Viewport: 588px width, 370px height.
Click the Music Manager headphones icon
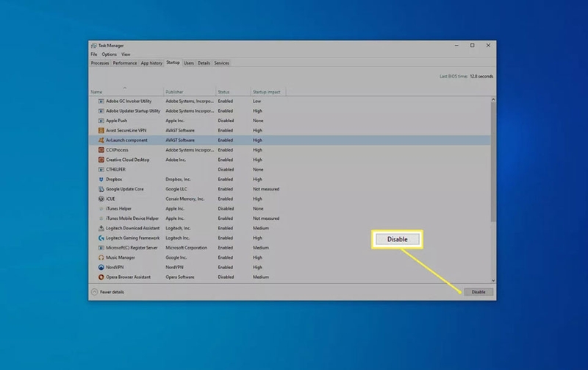(101, 257)
